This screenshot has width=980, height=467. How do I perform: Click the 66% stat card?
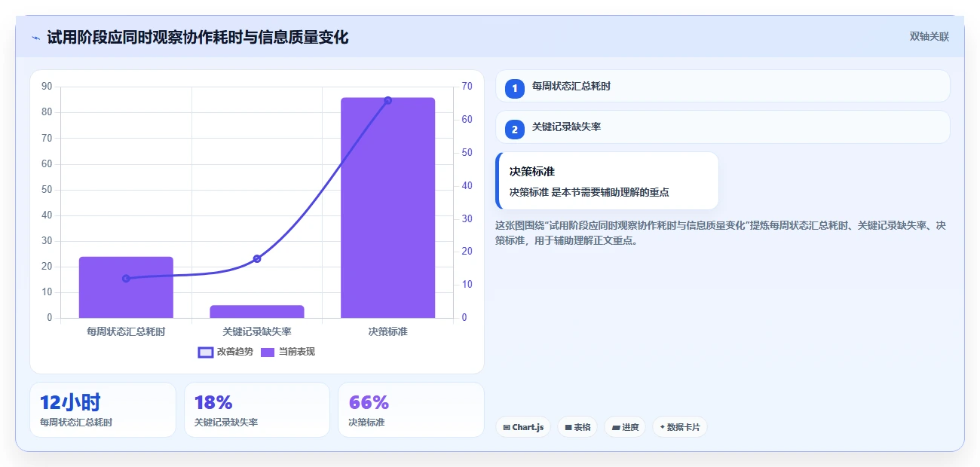tap(411, 410)
